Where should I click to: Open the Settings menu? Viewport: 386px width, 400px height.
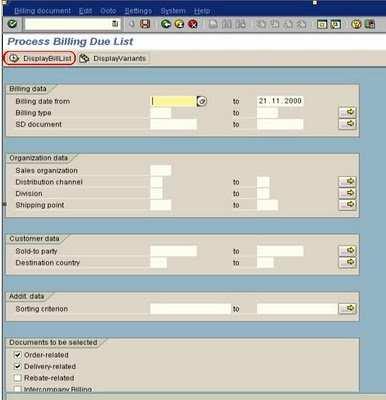point(138,11)
